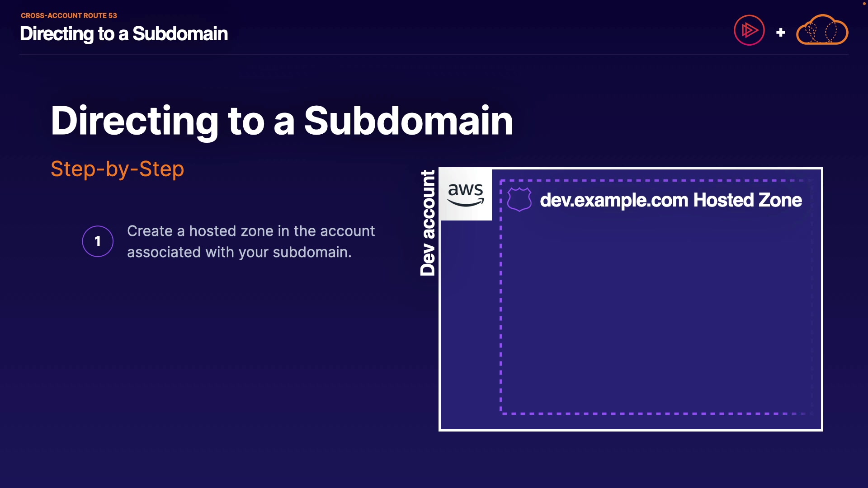The height and width of the screenshot is (488, 868).
Task: Click the white plus sign between logos
Action: (x=780, y=33)
